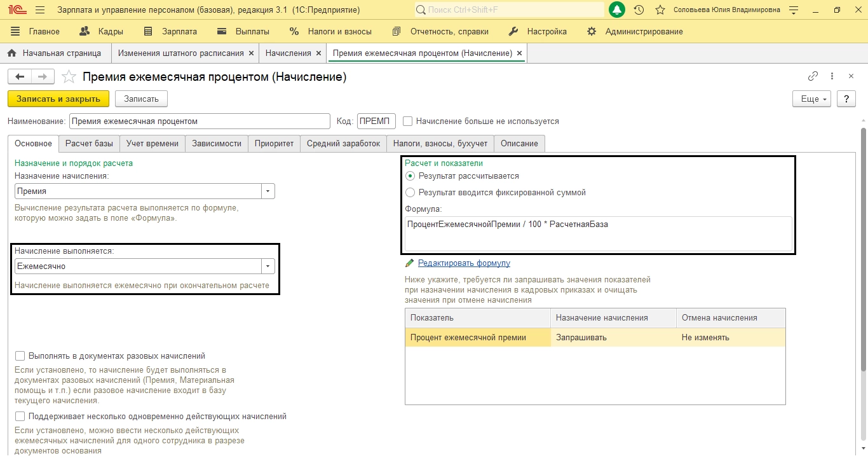Click the Отмена начисления column header
Viewport: 868px width, 463px height.
coord(731,318)
